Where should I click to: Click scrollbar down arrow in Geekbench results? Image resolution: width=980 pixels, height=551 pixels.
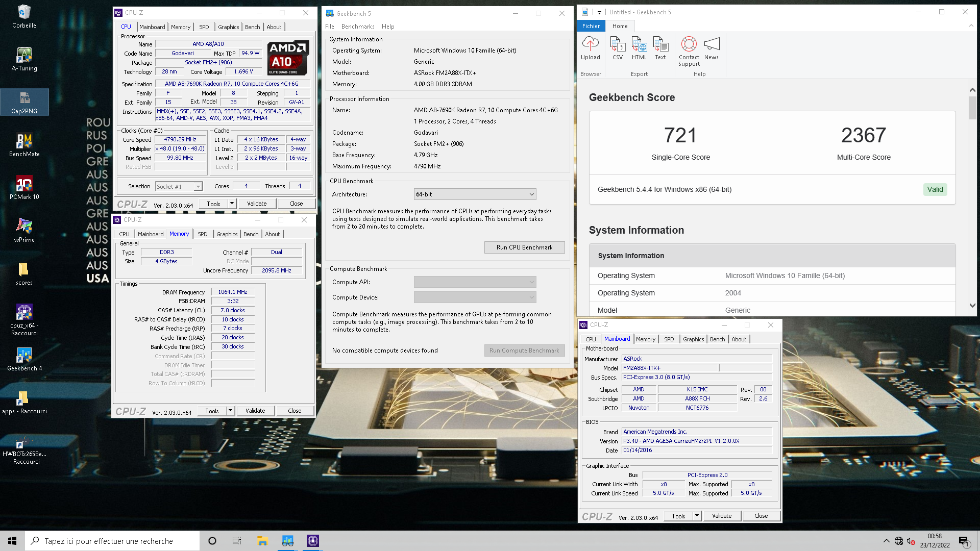click(972, 306)
